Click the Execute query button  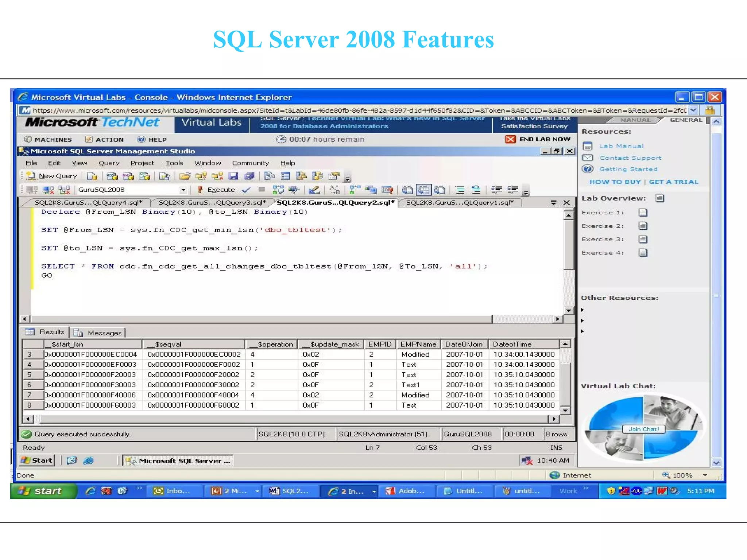point(217,190)
